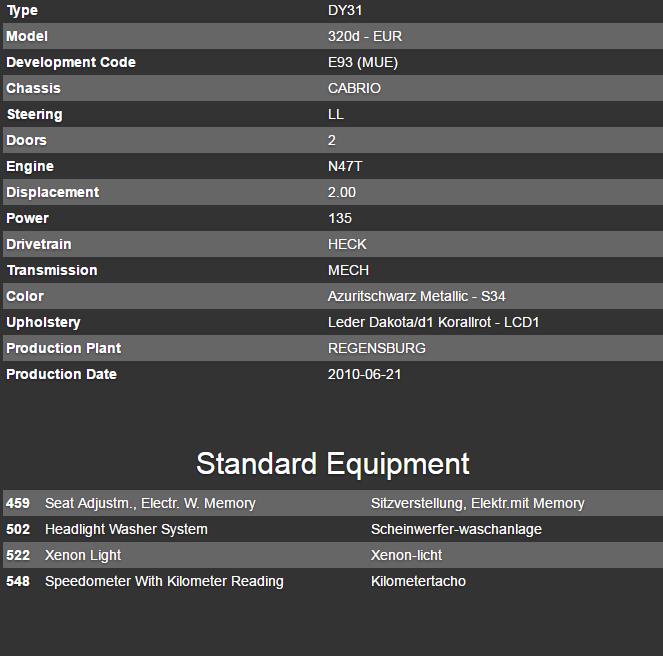Select the displacement value 2.00
The image size is (663, 656).
click(x=341, y=192)
